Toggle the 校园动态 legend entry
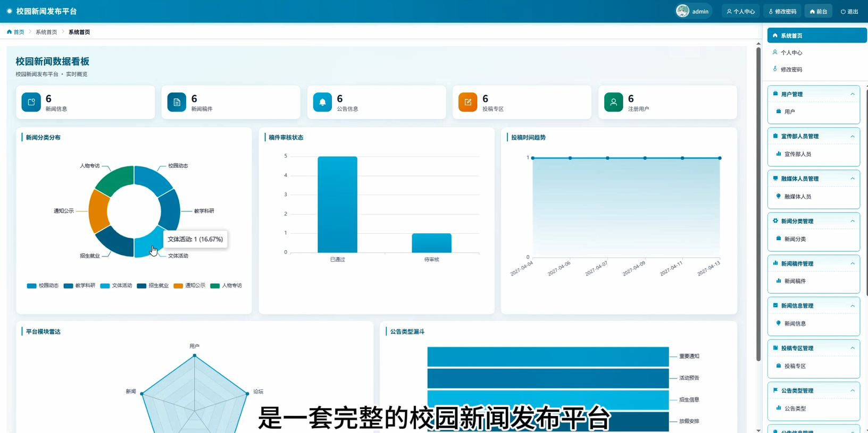The width and height of the screenshot is (868, 433). click(43, 286)
